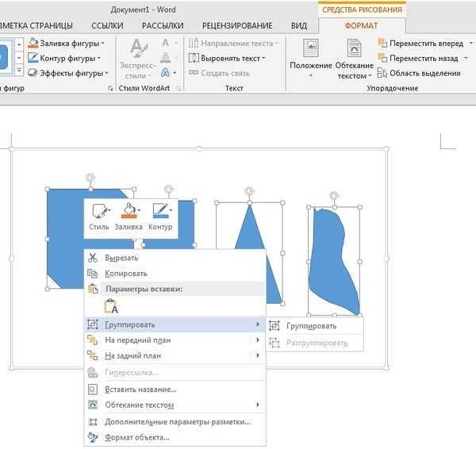The width and height of the screenshot is (476, 449).
Task: Expand the shape styles gallery
Action: 19,71
